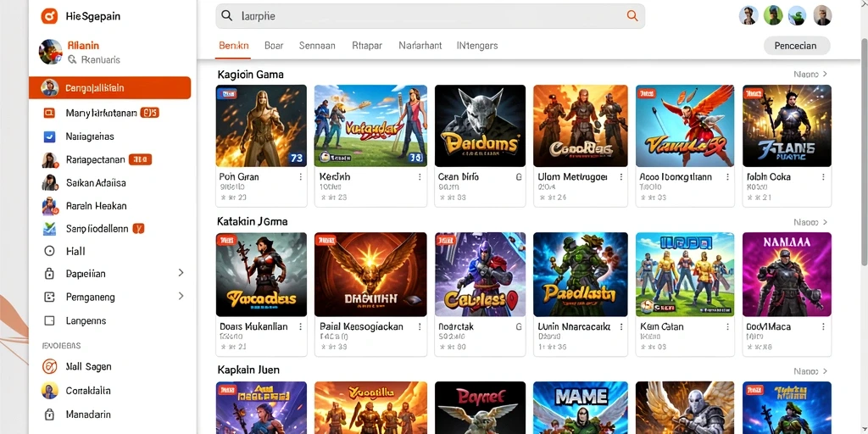Screen dimensions: 868x434
Task: Click the orange HieSgepain logo icon
Action: (49, 16)
